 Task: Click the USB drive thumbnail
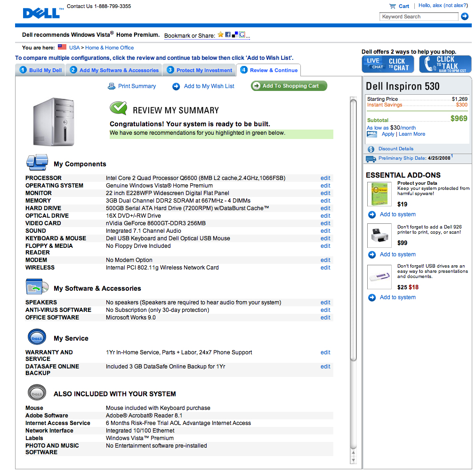(379, 277)
